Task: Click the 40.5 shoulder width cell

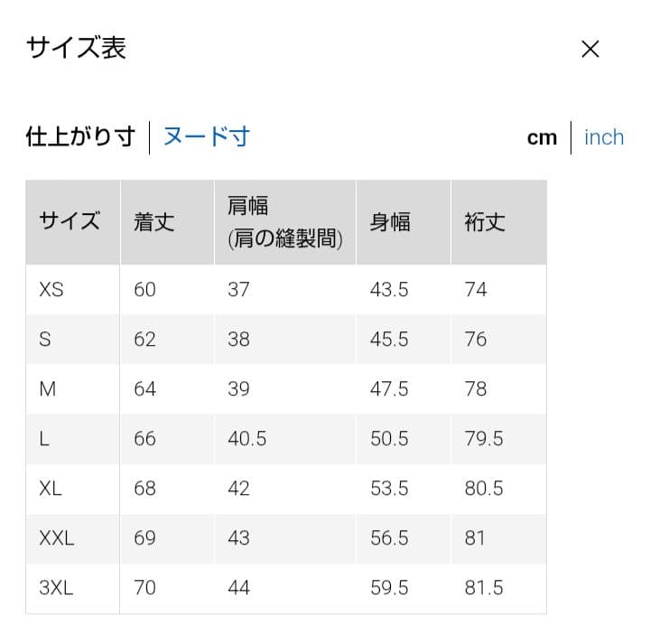Action: (247, 439)
